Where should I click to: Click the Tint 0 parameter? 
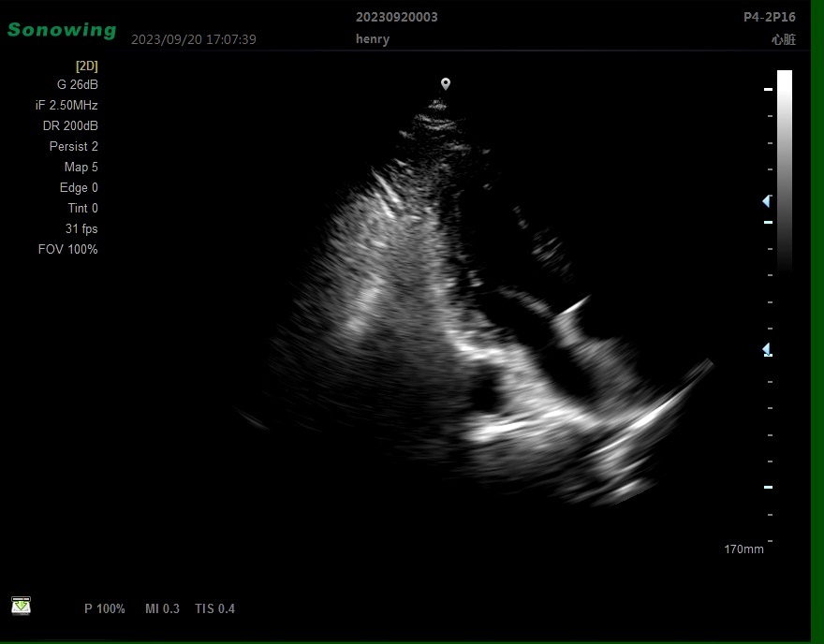click(x=82, y=208)
